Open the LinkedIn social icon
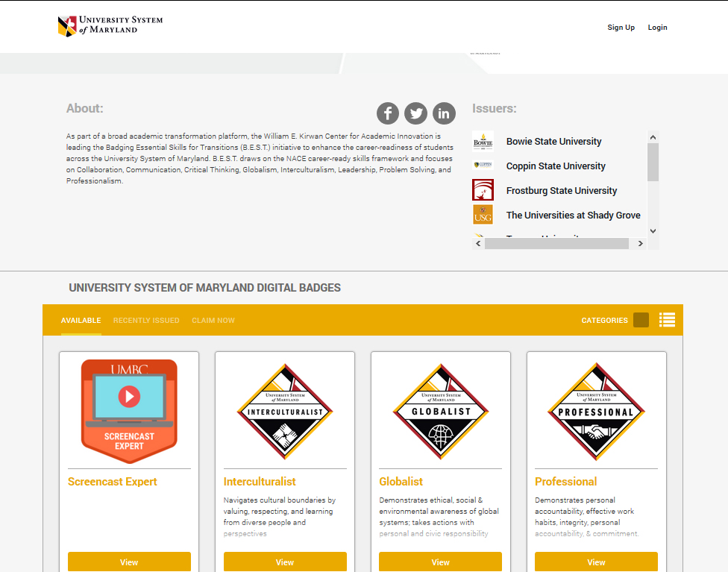This screenshot has width=728, height=572. [445, 113]
